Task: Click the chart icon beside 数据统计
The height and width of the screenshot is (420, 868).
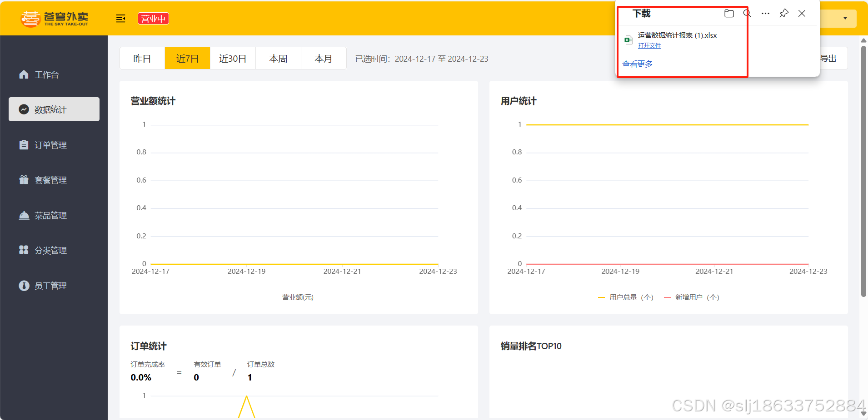Action: coord(24,109)
